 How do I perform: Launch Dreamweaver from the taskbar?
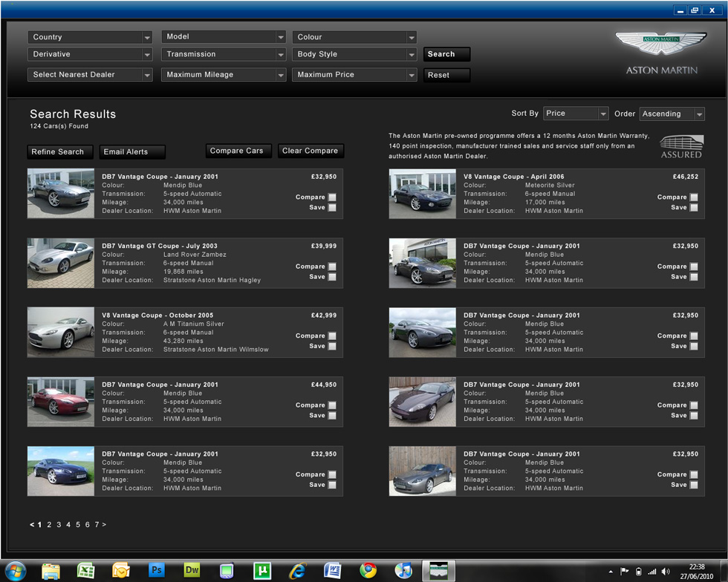[192, 569]
